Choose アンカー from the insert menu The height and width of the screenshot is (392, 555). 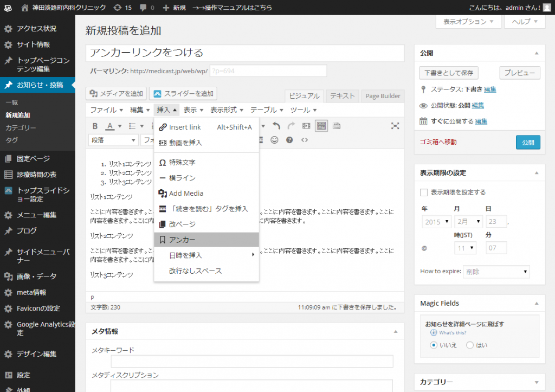pyautogui.click(x=206, y=240)
